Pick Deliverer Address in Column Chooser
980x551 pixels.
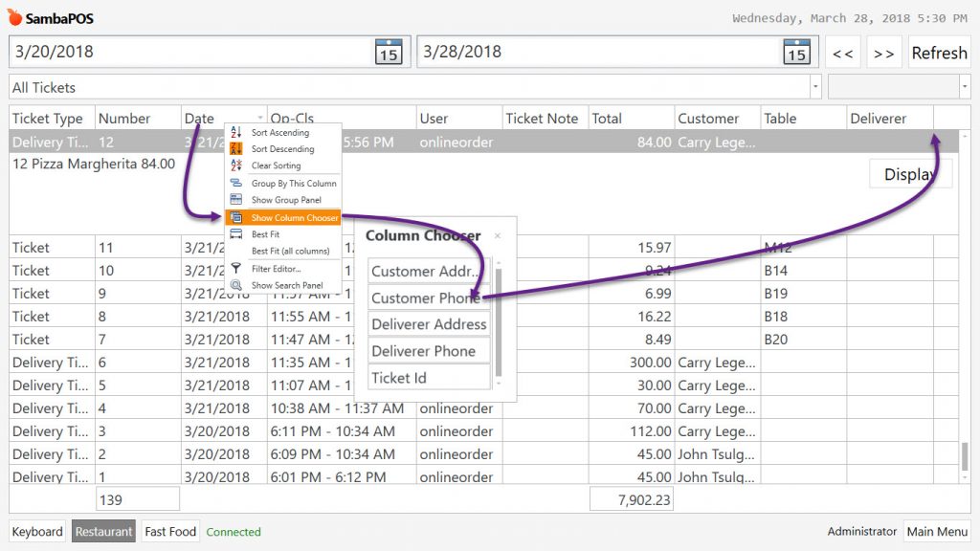click(429, 324)
